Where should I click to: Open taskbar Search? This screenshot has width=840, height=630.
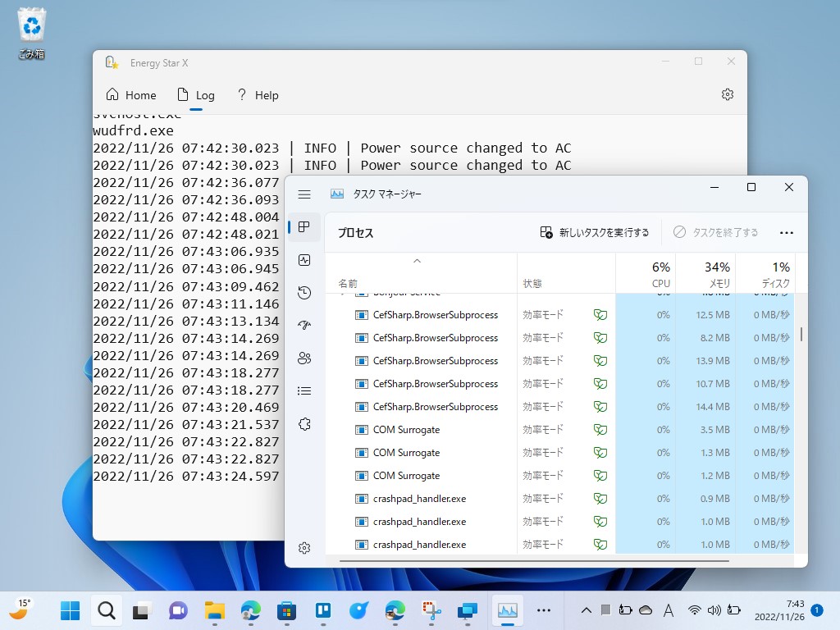click(x=106, y=610)
